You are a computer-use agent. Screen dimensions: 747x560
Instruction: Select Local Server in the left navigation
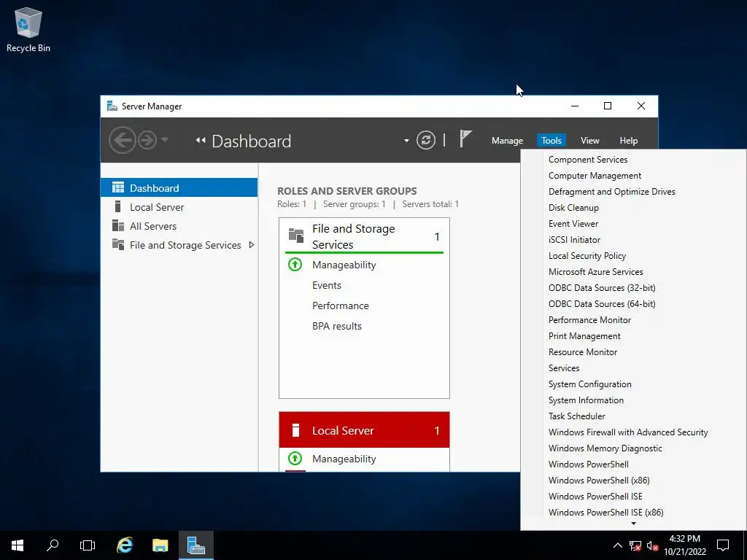point(179,206)
